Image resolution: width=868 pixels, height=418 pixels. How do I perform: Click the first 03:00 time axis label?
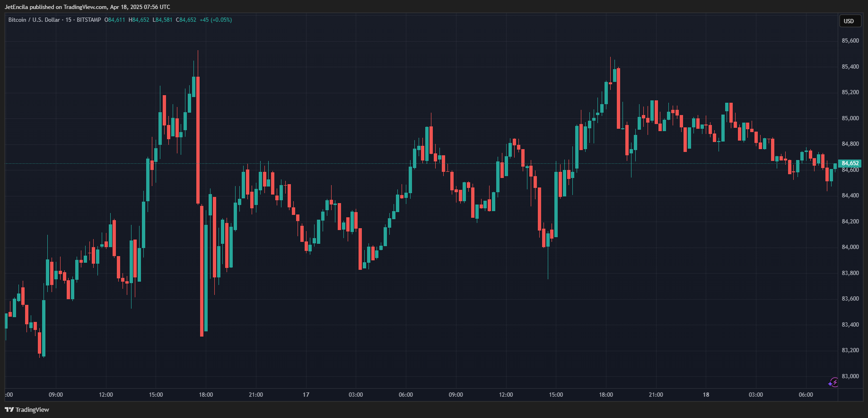click(x=356, y=395)
